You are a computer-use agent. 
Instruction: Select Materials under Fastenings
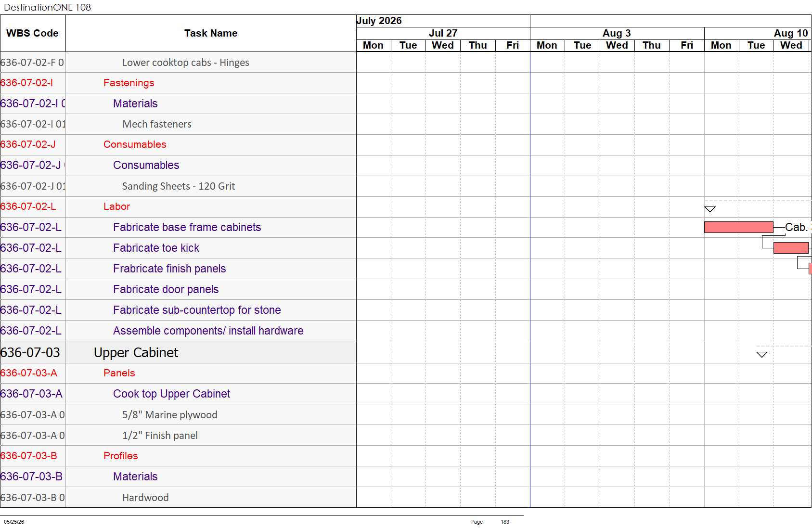point(178,103)
